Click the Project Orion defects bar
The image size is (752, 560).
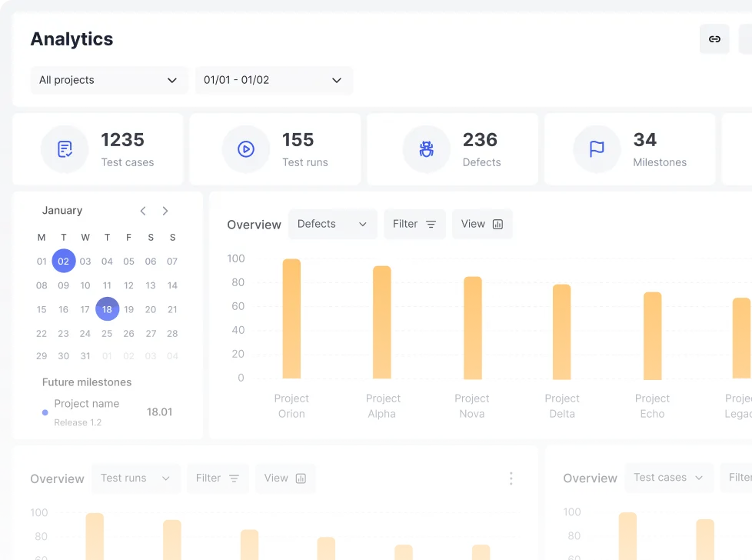291,318
